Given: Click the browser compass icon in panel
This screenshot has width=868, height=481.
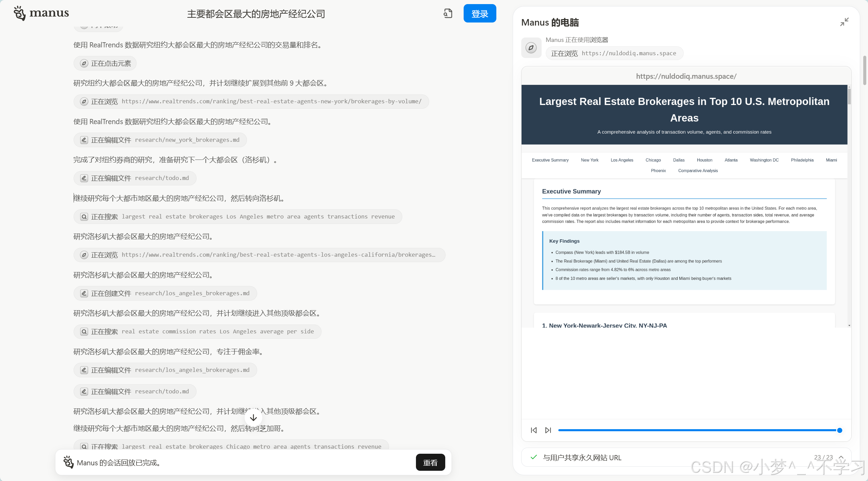Looking at the screenshot, I should point(531,48).
